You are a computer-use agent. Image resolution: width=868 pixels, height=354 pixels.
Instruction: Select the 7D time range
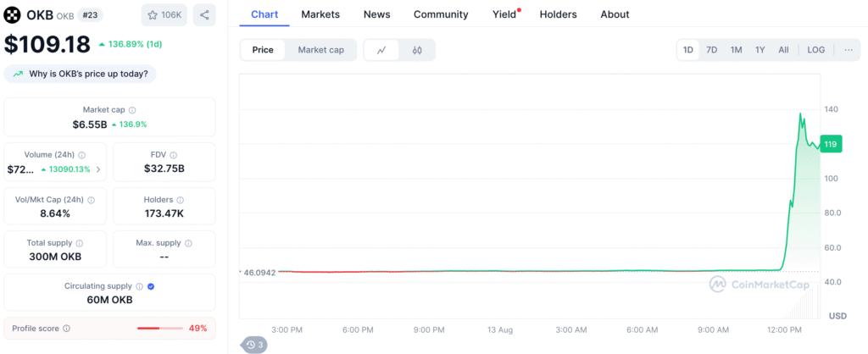click(x=712, y=50)
